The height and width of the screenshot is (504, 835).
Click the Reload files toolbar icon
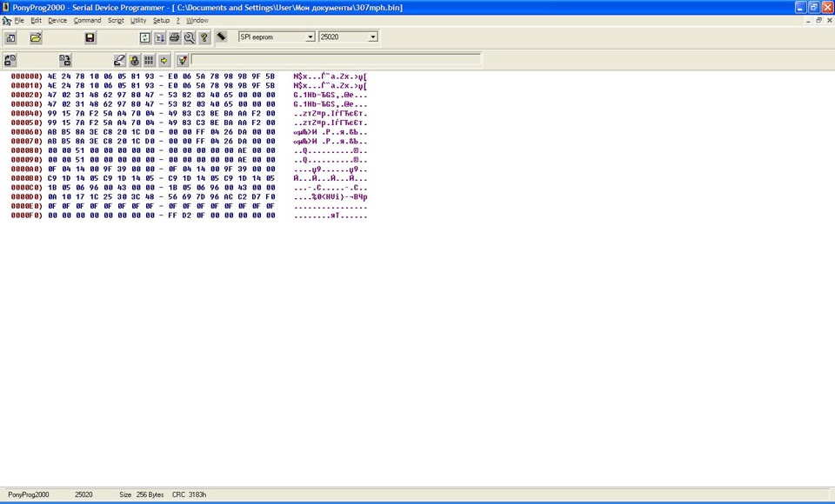pos(145,37)
